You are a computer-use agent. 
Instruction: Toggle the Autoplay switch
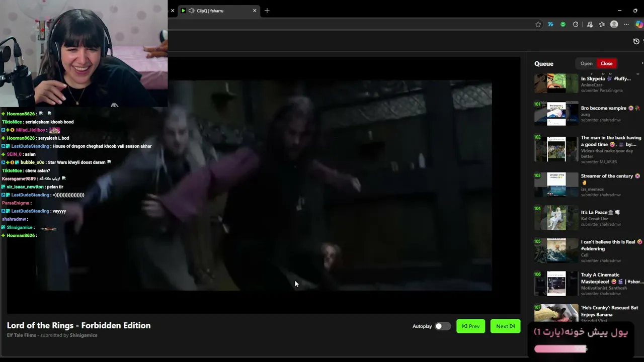point(442,326)
